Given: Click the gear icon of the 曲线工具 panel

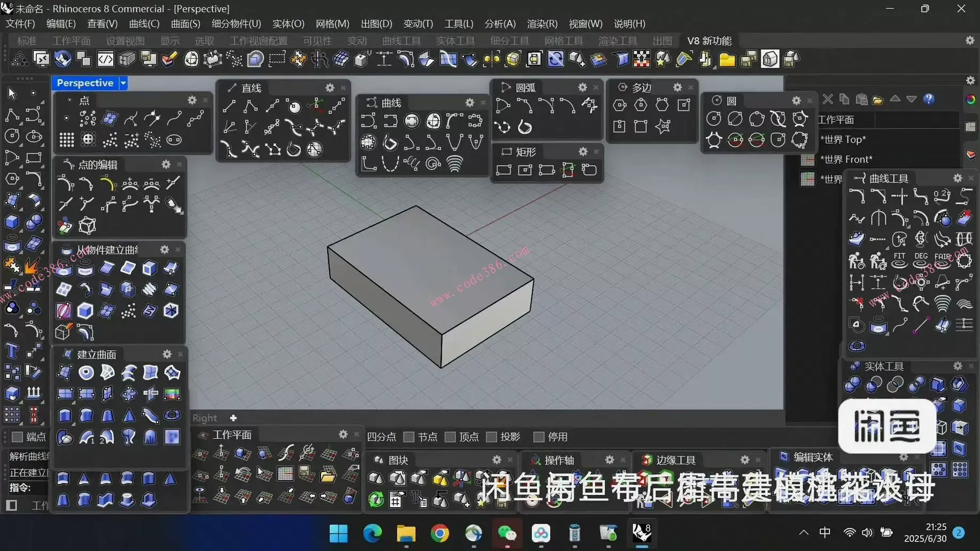Looking at the screenshot, I should pos(957,178).
